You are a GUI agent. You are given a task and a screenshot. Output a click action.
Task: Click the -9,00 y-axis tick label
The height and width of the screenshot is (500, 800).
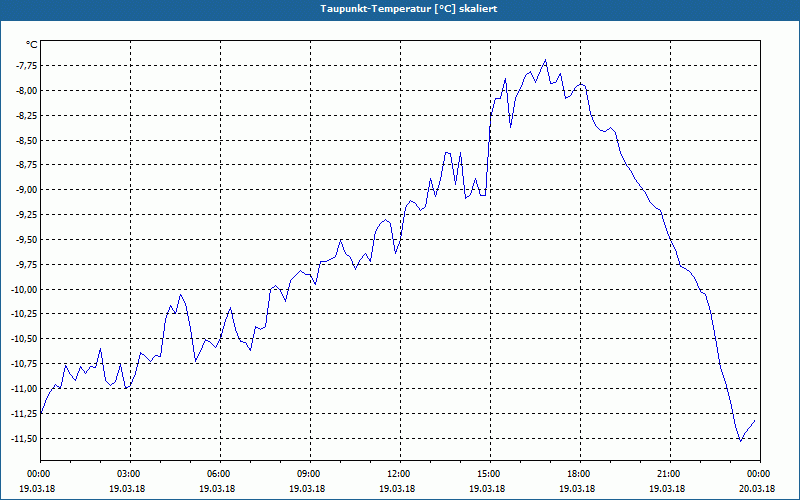click(x=24, y=190)
